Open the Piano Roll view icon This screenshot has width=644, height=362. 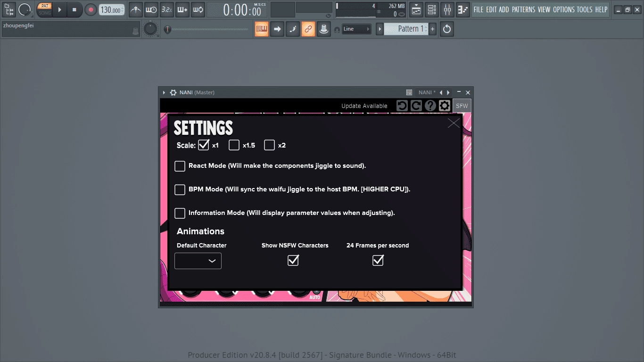coord(463,9)
